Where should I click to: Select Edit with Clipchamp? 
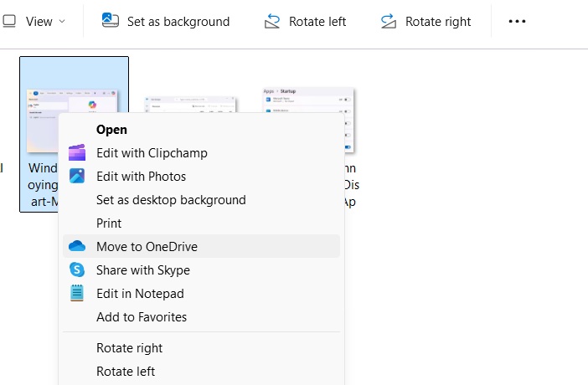201,153
